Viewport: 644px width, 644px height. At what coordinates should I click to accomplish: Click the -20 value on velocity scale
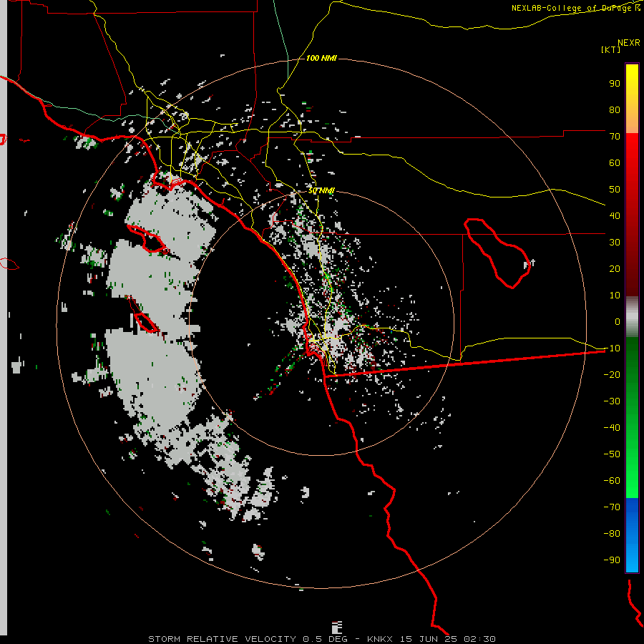[612, 374]
